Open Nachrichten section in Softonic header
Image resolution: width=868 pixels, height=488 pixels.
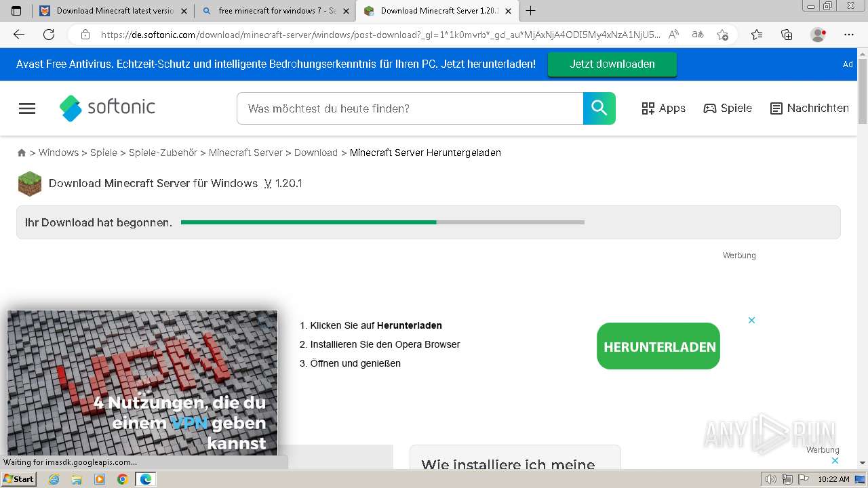point(809,108)
